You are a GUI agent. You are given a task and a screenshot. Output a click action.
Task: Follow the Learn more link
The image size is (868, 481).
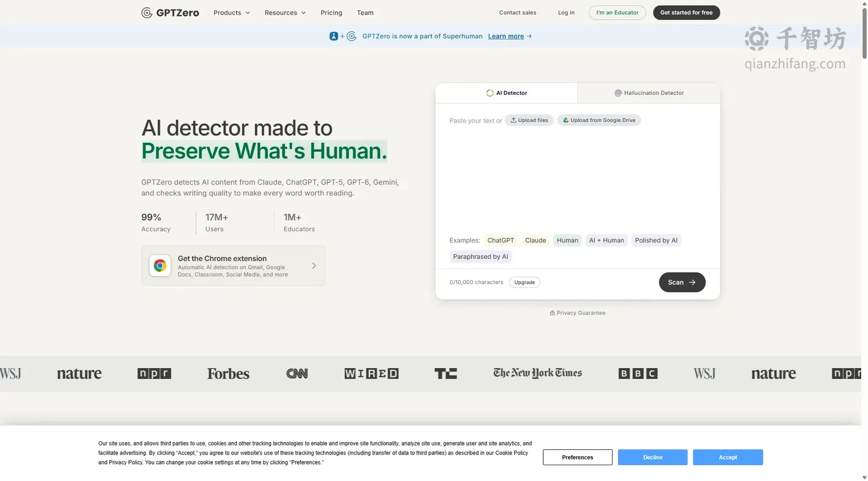[506, 36]
